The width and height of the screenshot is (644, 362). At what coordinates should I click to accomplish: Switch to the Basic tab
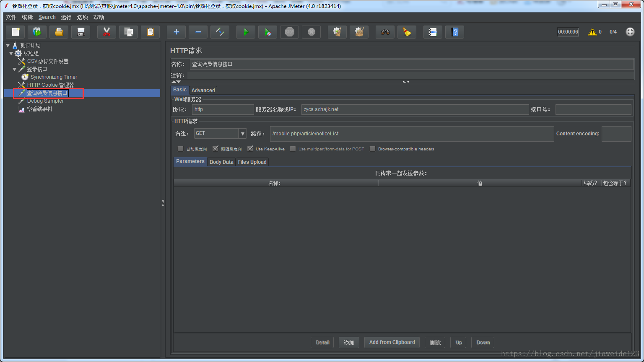(x=180, y=90)
